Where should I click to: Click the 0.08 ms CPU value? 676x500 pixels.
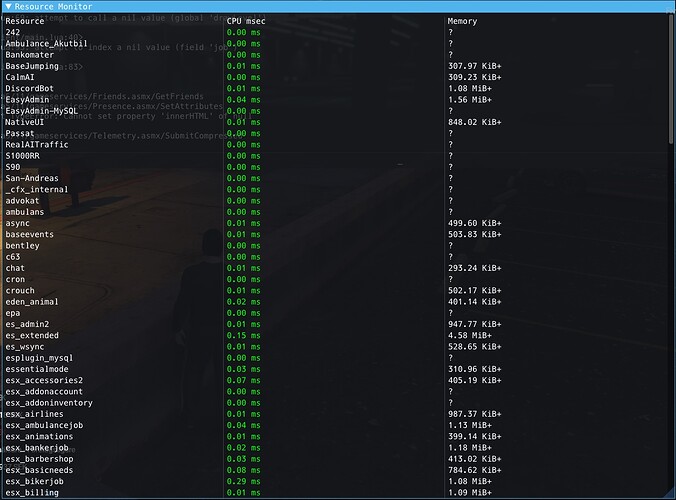click(x=244, y=470)
